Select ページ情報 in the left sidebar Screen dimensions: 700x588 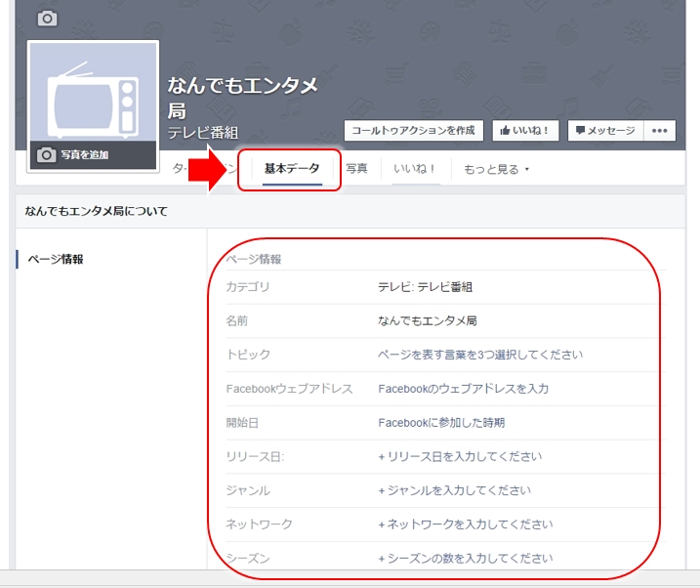(56, 259)
